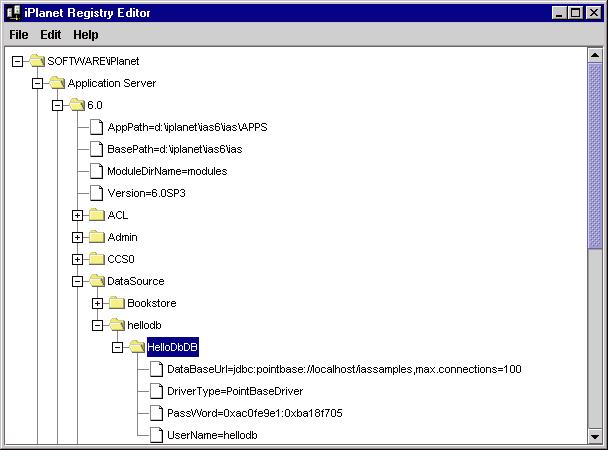Select the DataSource tree label
Viewport: 608px width, 450px height.
136,281
